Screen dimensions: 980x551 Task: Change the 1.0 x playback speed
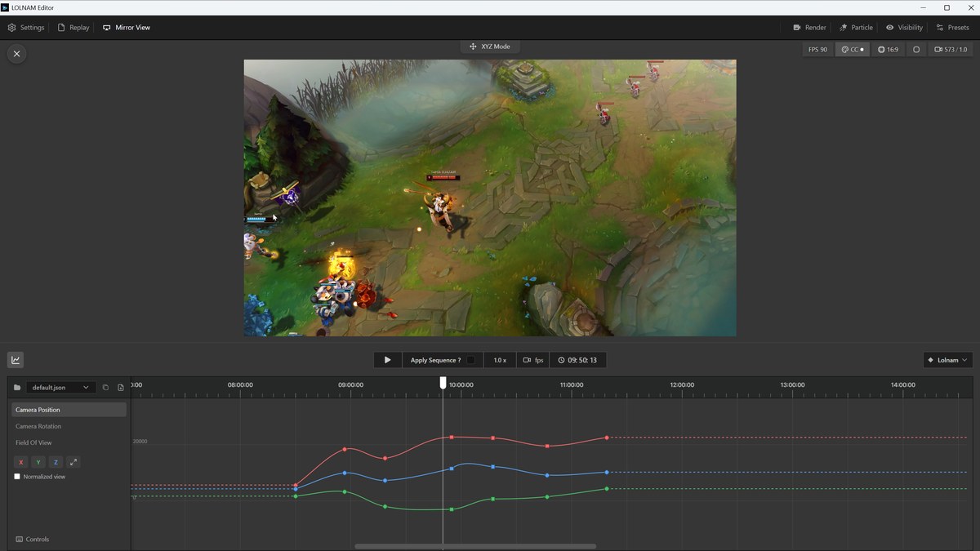tap(500, 360)
